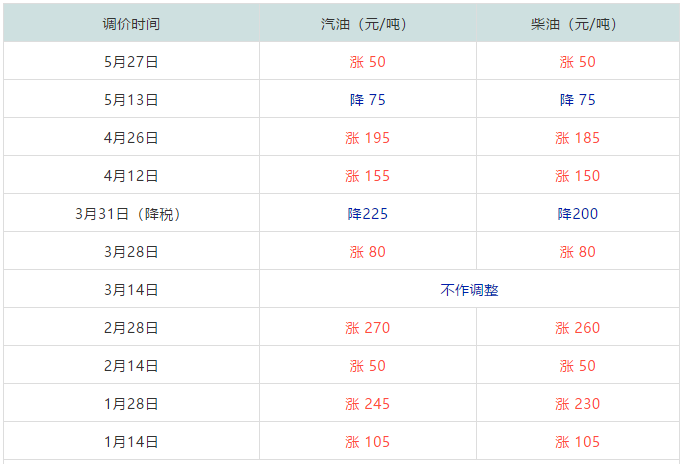Click the "汽油（元/吨）" column header
This screenshot has width=684, height=464.
tap(368, 24)
